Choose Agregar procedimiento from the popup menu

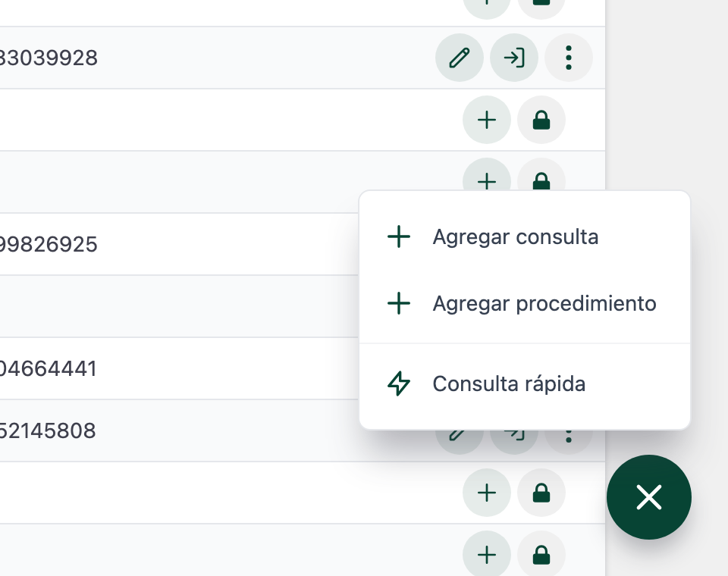tap(525, 304)
